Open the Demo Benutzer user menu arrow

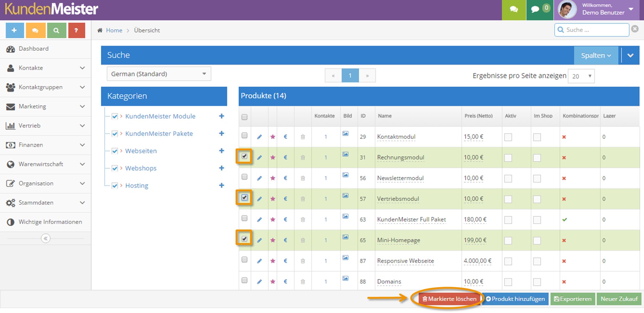click(631, 9)
